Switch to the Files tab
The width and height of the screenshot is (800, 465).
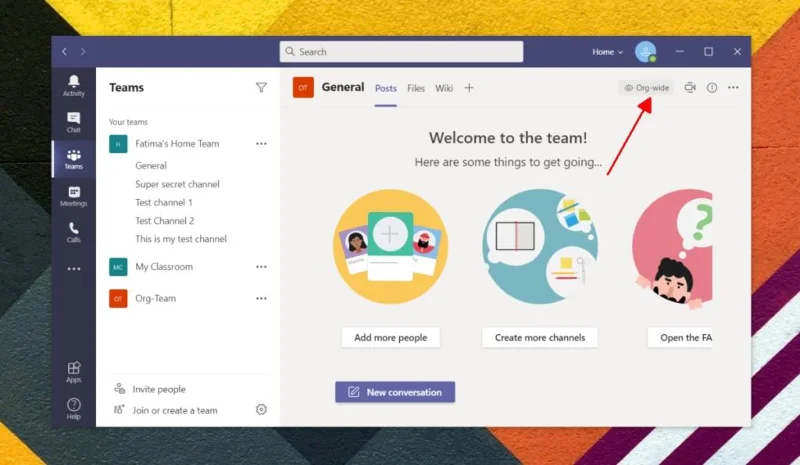(x=416, y=88)
